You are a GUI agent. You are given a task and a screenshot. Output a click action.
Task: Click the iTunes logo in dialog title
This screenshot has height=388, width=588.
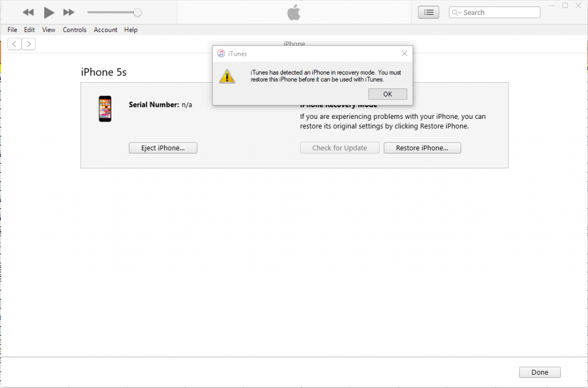(x=221, y=53)
